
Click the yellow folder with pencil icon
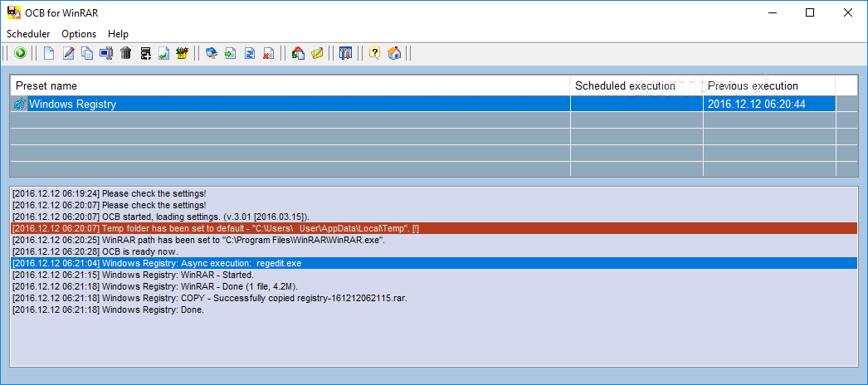point(317,53)
